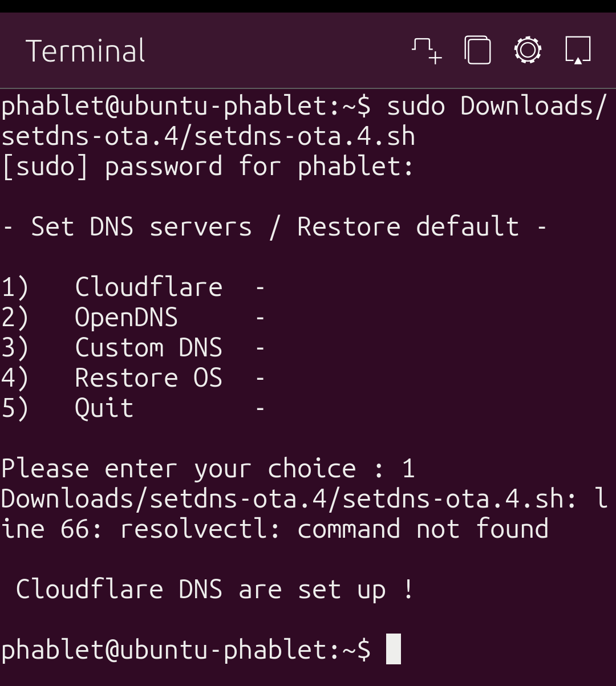Viewport: 616px width, 686px height.
Task: Click the setdns-ota.4.sh script path text
Action: click(x=205, y=136)
